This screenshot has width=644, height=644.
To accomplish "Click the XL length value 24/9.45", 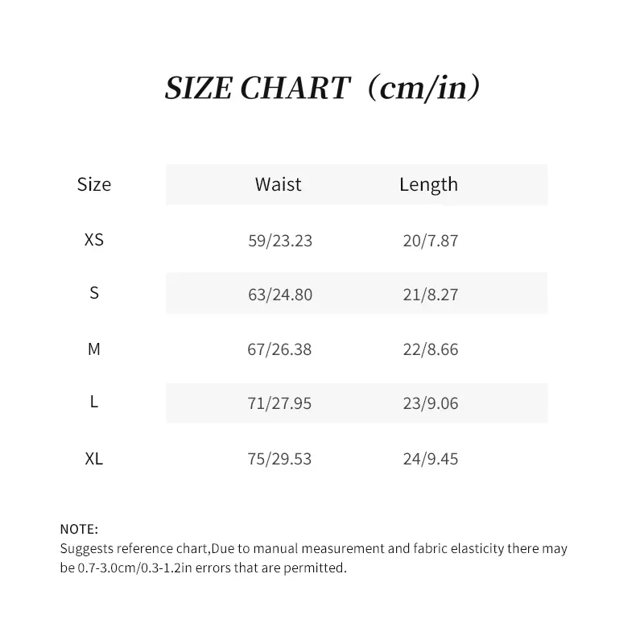I will [x=430, y=460].
